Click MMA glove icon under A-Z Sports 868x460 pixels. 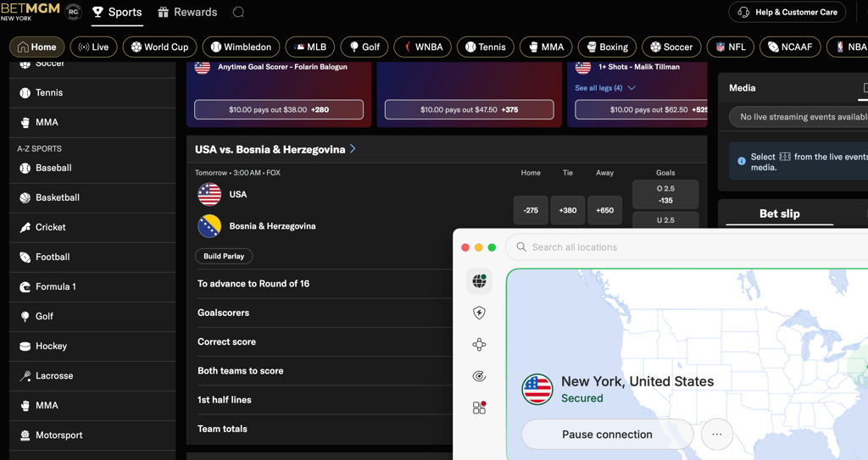pos(25,406)
